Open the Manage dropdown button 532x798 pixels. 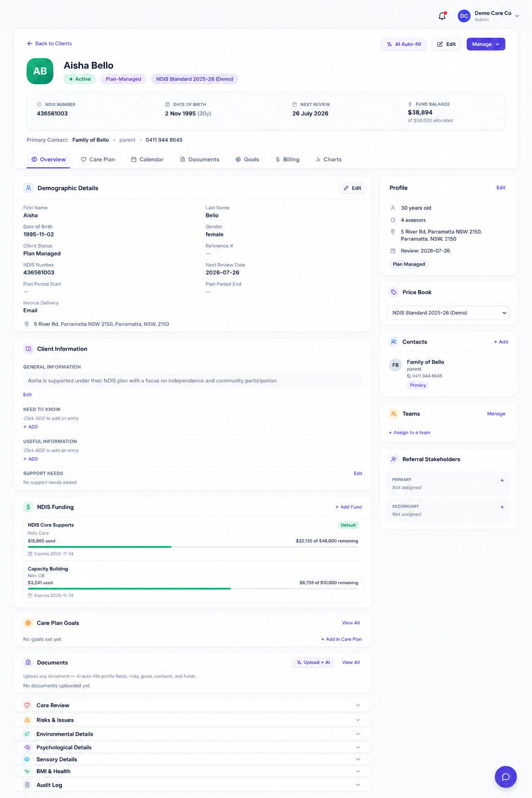486,44
